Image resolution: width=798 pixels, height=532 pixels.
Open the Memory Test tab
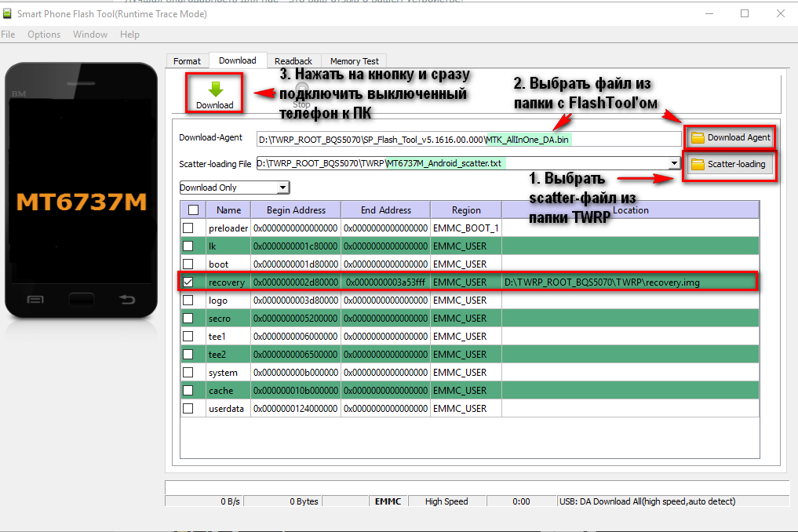(x=354, y=61)
